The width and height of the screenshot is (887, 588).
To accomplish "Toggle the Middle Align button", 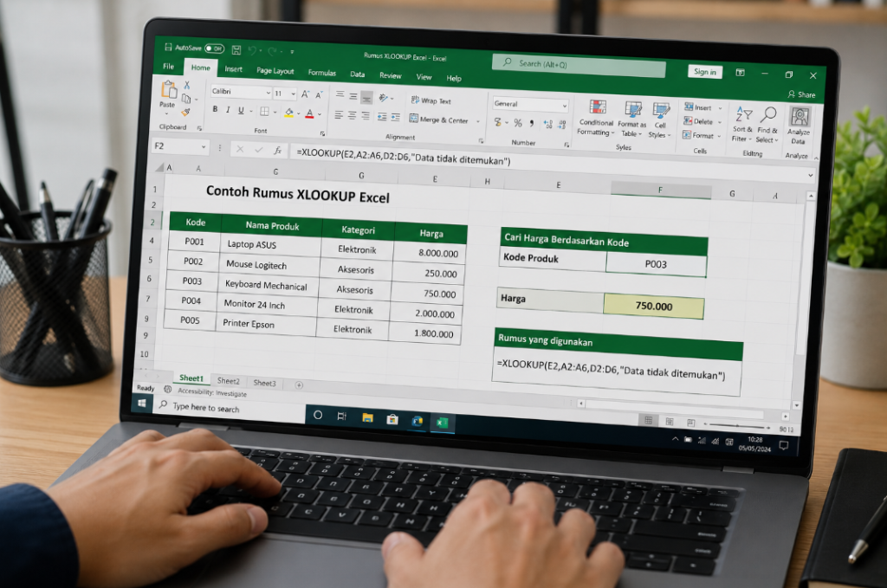I will pos(353,96).
